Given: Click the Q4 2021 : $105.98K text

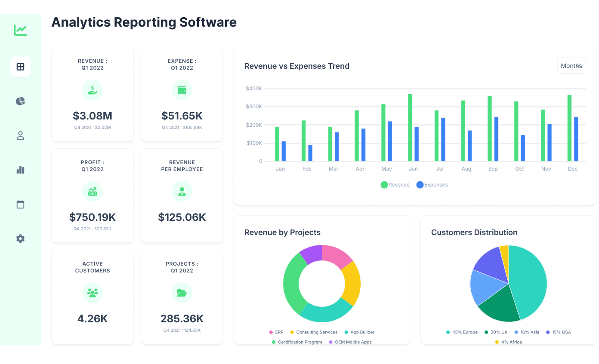Looking at the screenshot, I should pos(182,127).
